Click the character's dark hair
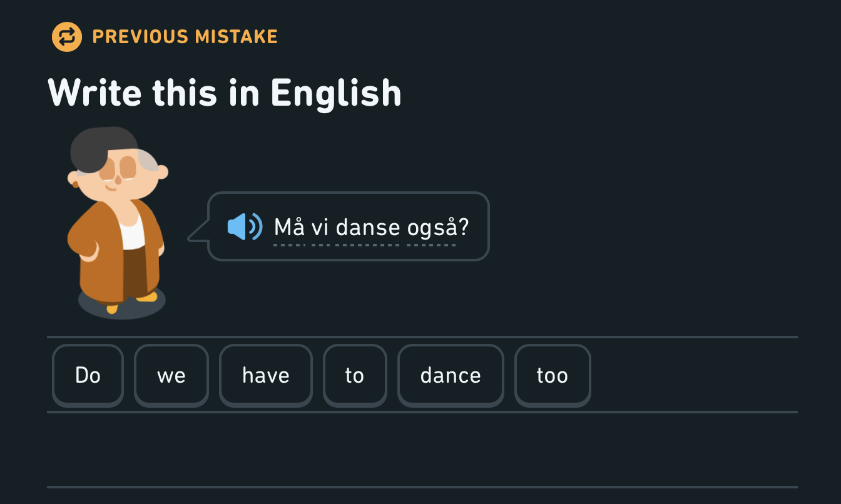 [x=100, y=147]
